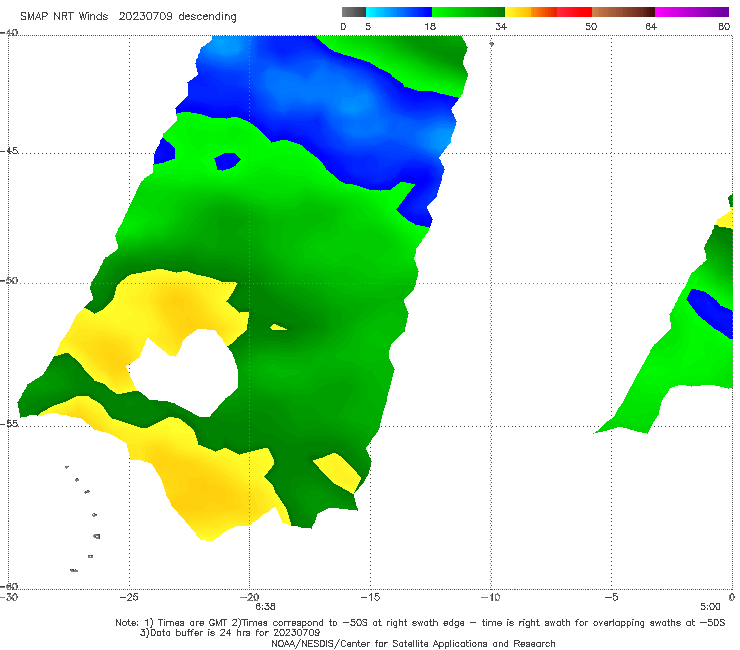The width and height of the screenshot is (740, 650).
Task: Click the 'SMAP NRT Winds 20230709 descending' title
Action: pos(128,17)
